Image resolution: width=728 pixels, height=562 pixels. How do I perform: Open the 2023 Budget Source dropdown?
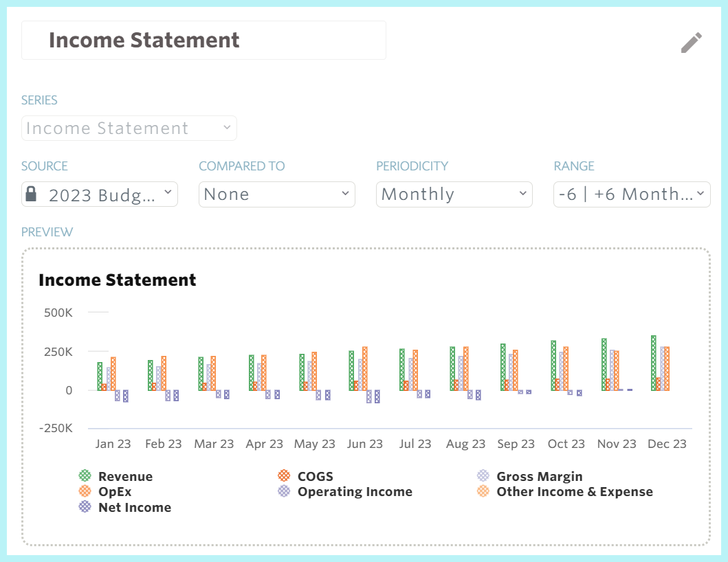(99, 194)
